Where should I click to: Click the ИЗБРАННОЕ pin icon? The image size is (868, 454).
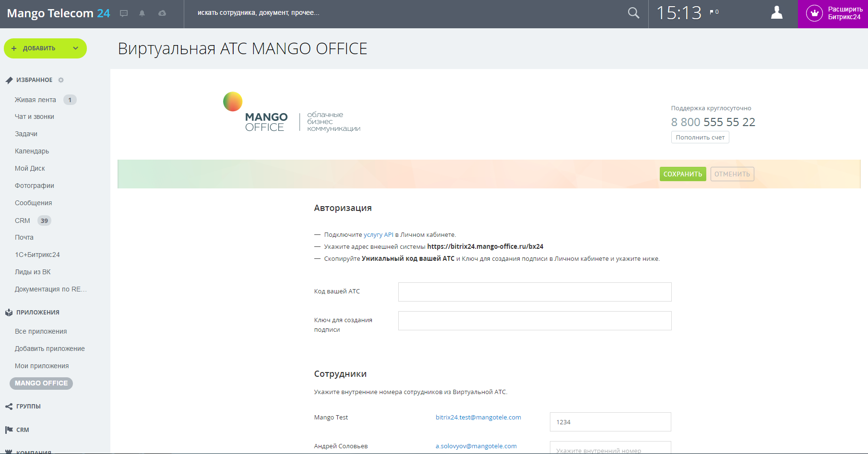pos(9,80)
